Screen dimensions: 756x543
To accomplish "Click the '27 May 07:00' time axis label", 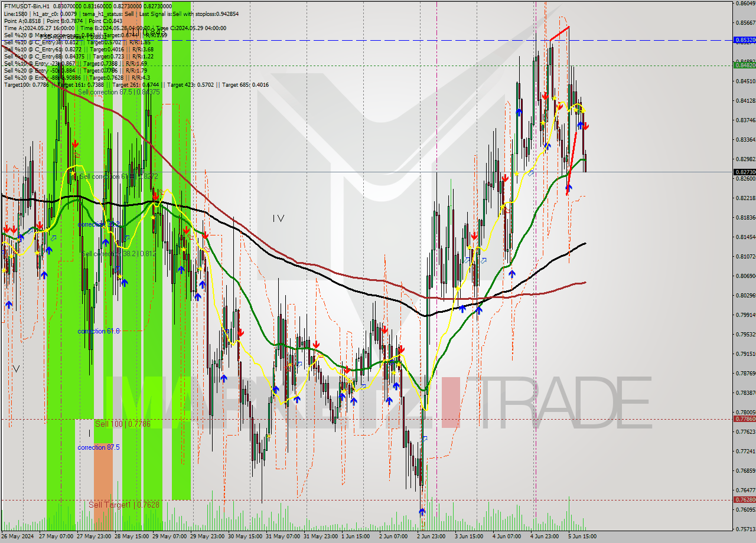I will tap(56, 537).
